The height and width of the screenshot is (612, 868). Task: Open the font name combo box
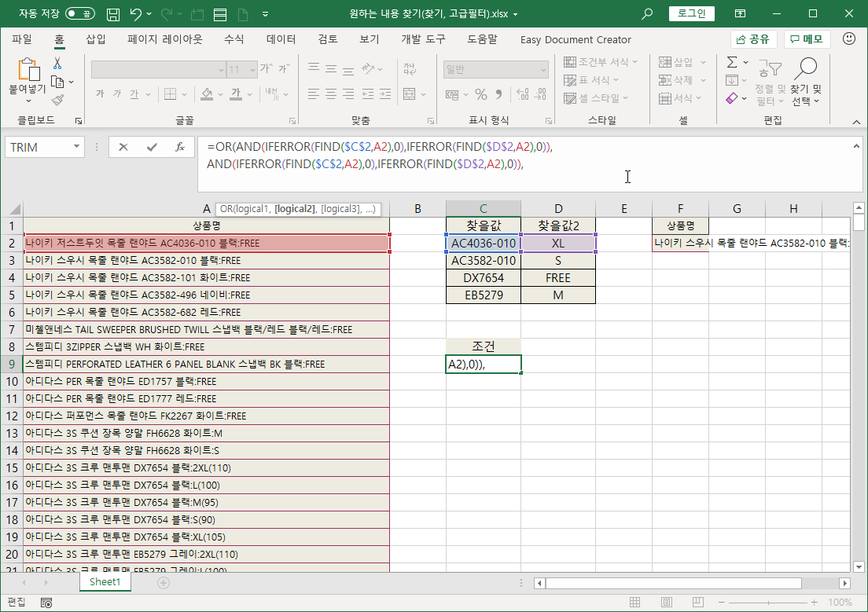click(x=158, y=69)
